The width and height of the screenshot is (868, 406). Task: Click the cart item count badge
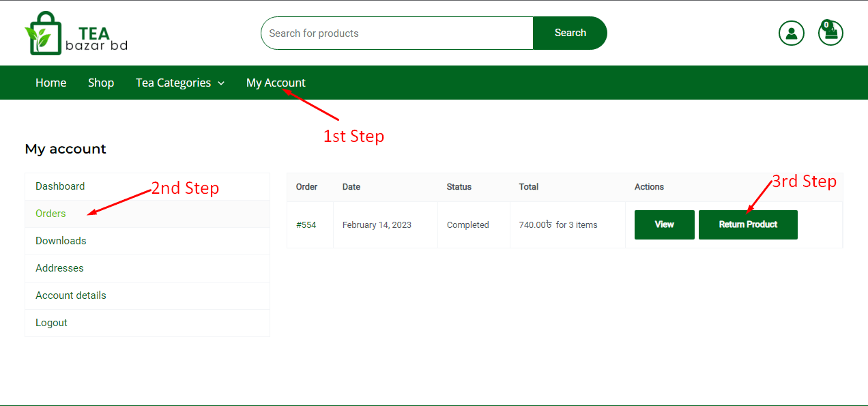826,25
